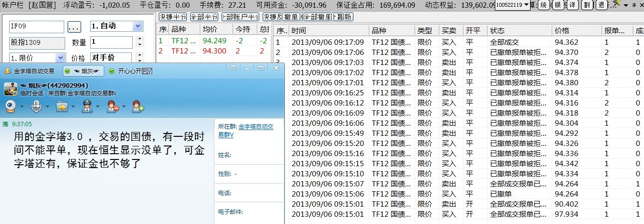Viewport: 644px width, 224px height.
Task: Select position row 1 with average price 94.249
Action: pyautogui.click(x=214, y=41)
